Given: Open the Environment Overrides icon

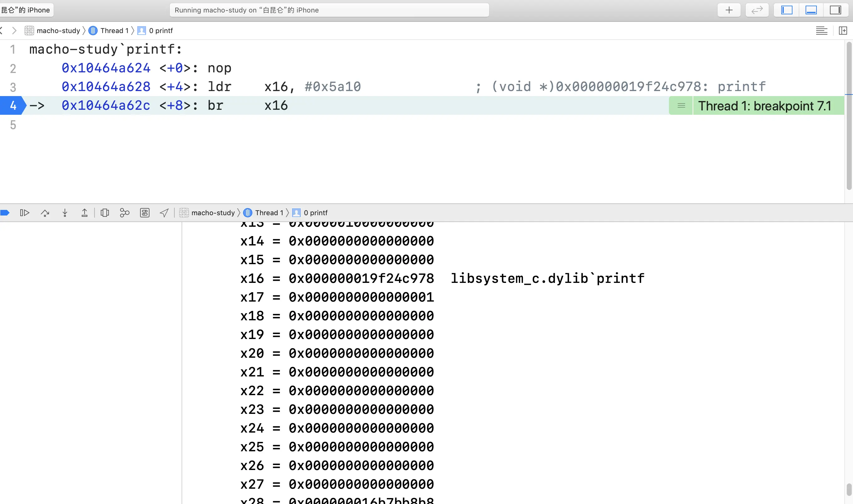Looking at the screenshot, I should click(x=145, y=213).
